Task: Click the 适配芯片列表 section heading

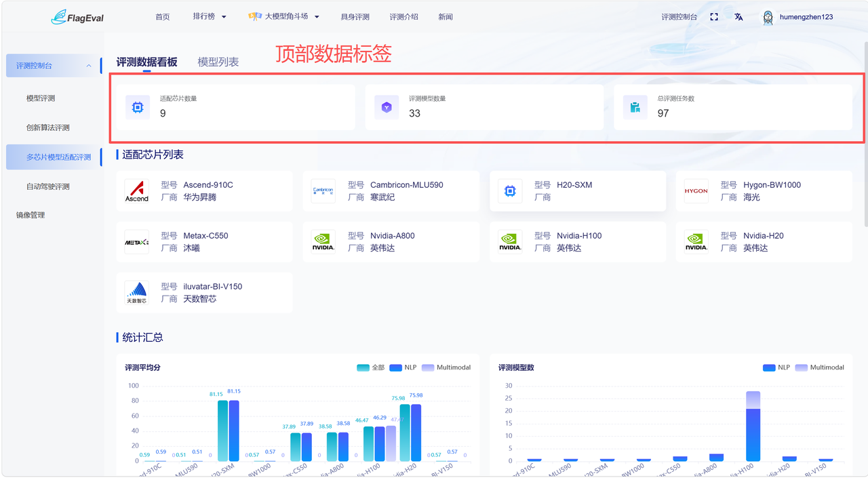Action: tap(153, 155)
